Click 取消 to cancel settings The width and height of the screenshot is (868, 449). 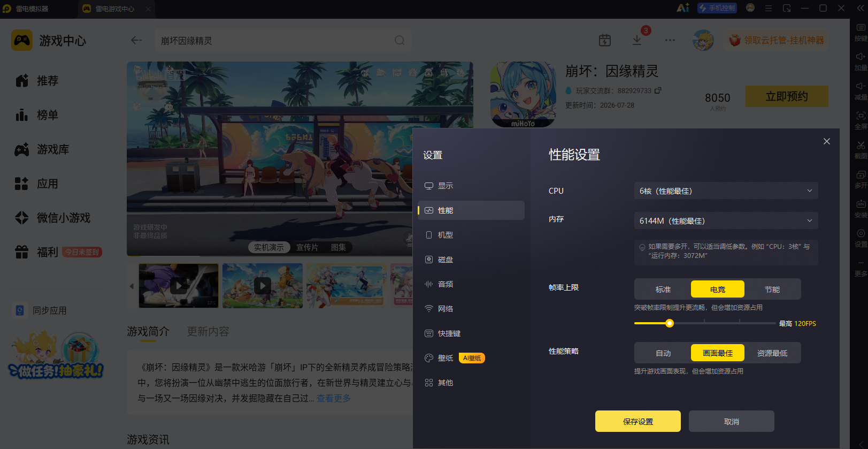coord(732,421)
